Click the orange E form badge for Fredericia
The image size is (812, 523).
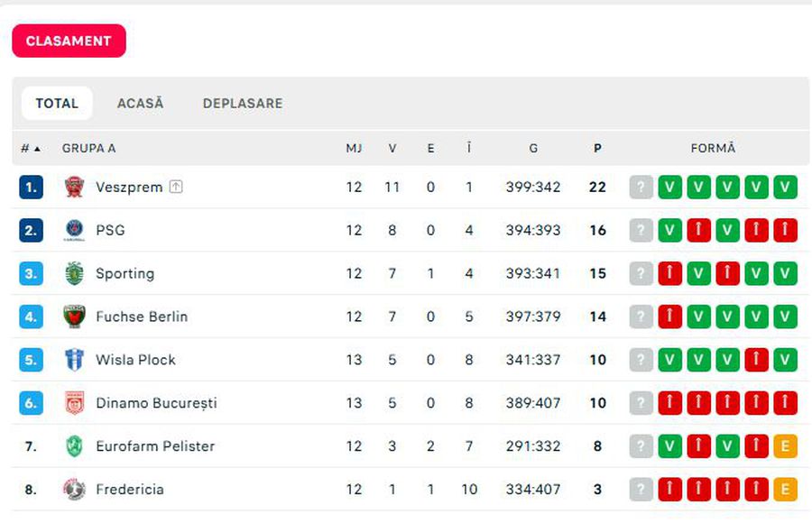785,490
